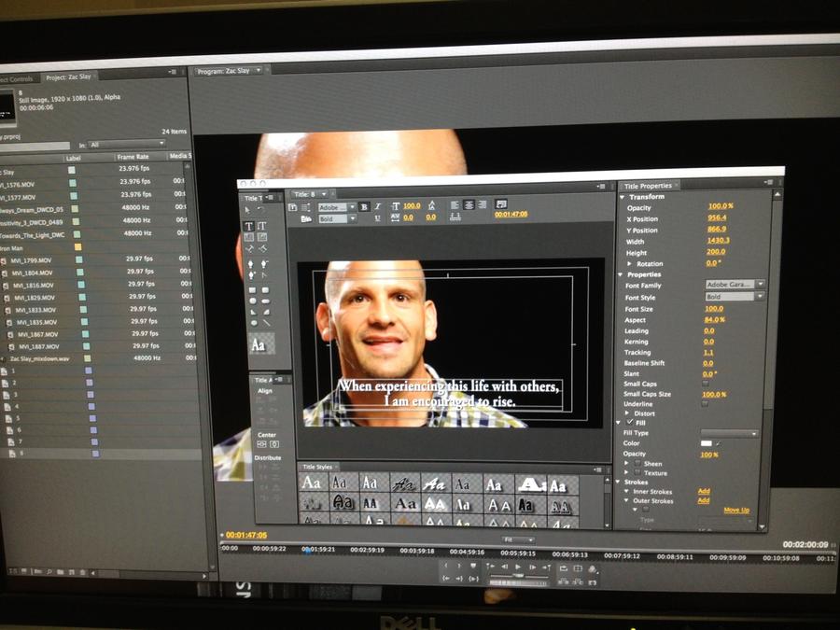840x630 pixels.
Task: Select the Vertical Type tool
Action: [x=261, y=226]
